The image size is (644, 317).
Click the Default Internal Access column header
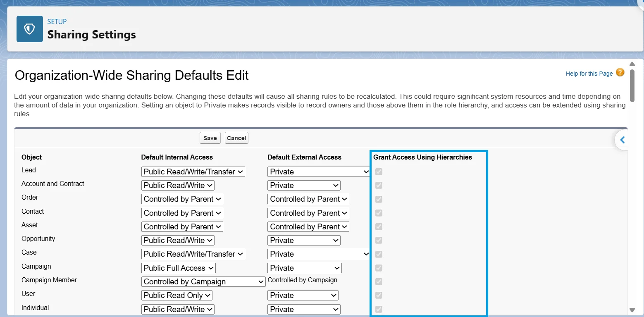coord(177,157)
